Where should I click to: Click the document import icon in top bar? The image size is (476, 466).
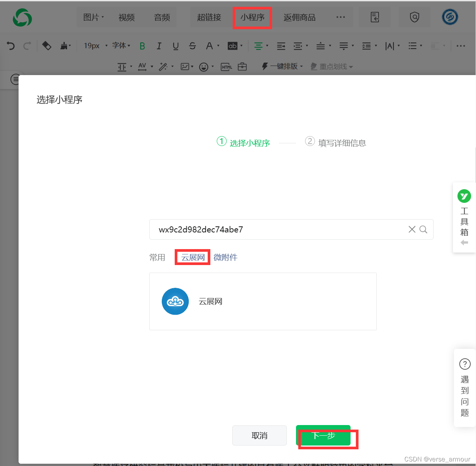[x=375, y=17]
